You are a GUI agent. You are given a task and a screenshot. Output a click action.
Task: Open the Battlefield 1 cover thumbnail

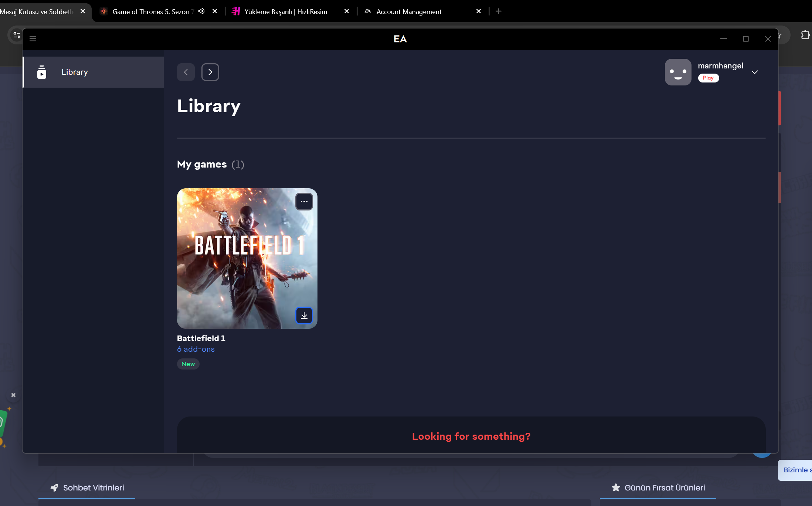click(247, 259)
